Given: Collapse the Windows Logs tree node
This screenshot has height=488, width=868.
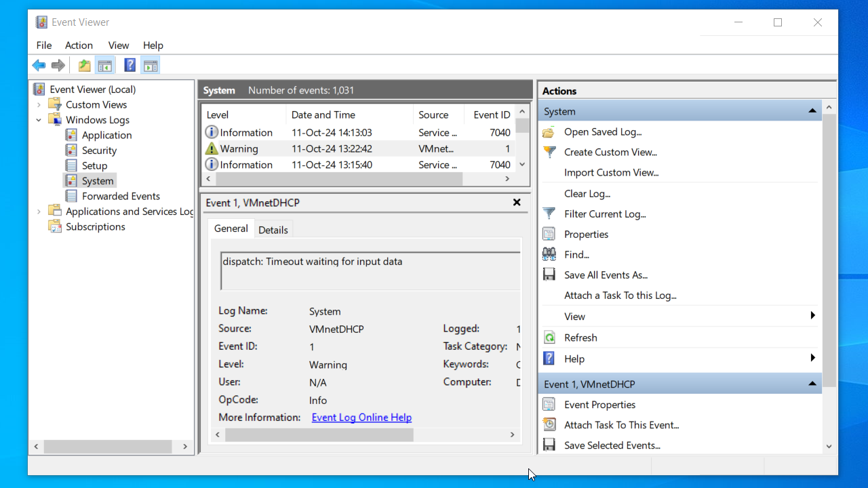Looking at the screenshot, I should click(x=39, y=120).
